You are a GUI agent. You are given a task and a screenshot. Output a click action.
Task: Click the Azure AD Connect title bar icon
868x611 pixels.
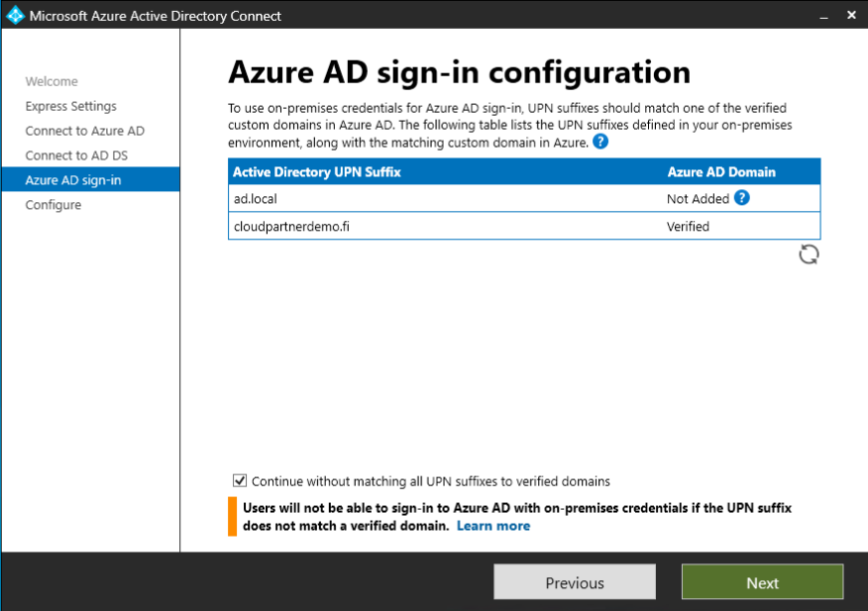15,16
